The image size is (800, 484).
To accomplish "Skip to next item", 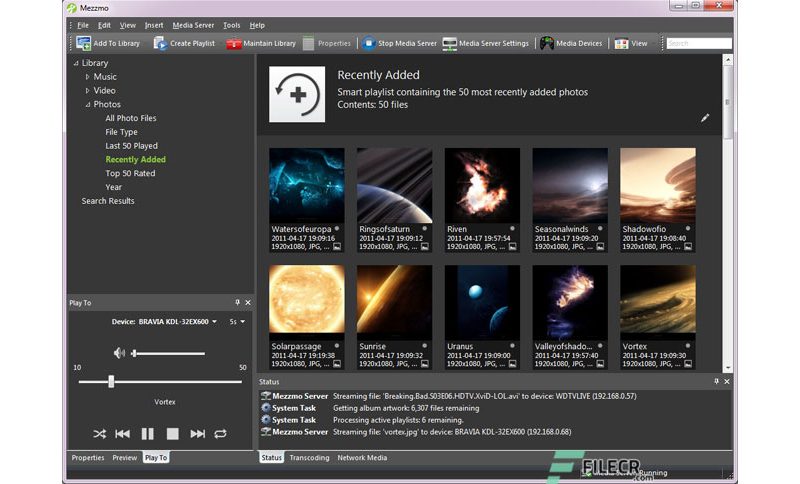I will pos(197,434).
